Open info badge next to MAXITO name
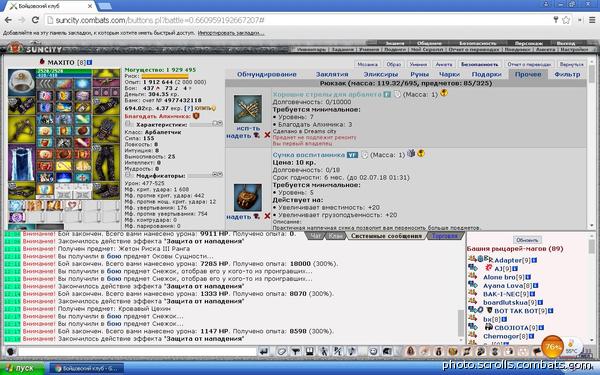The height and width of the screenshot is (375, 600). [x=89, y=62]
